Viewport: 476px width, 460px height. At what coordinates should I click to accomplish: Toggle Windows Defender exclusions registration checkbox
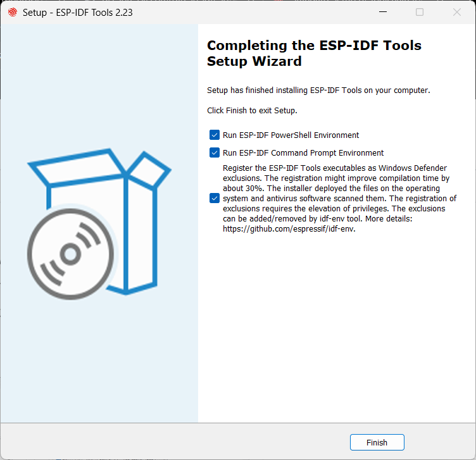(x=215, y=198)
